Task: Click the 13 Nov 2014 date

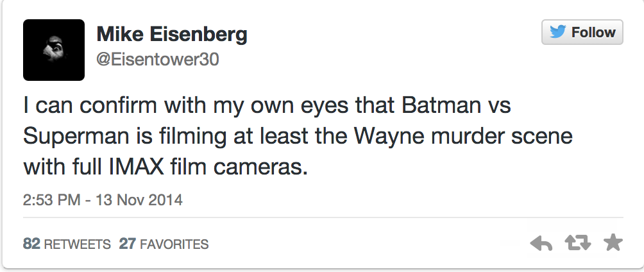Action: 139,200
